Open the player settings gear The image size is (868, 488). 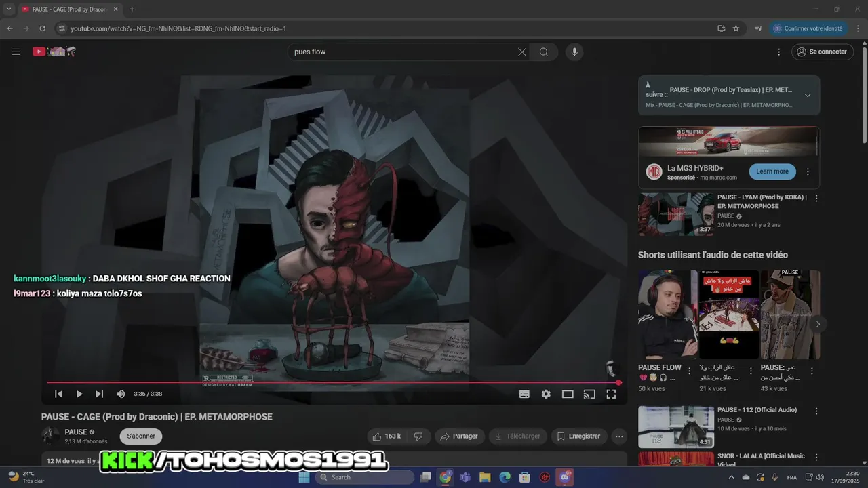pyautogui.click(x=546, y=394)
